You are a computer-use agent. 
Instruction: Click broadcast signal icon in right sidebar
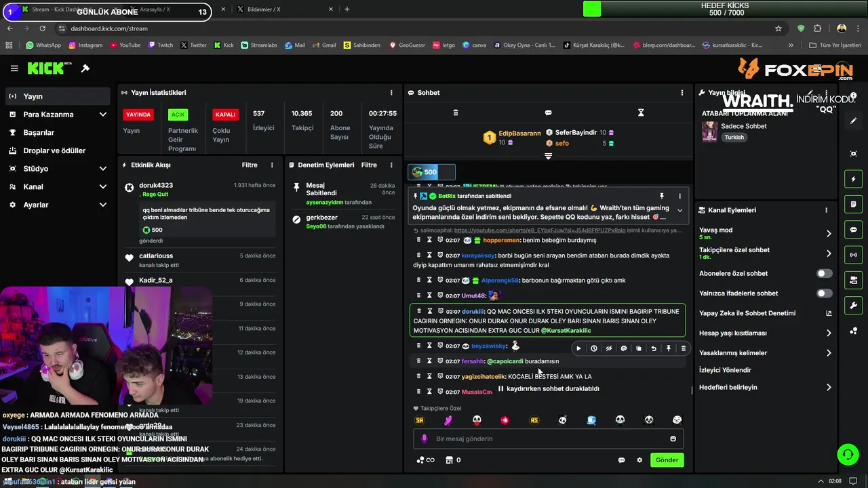(x=853, y=255)
